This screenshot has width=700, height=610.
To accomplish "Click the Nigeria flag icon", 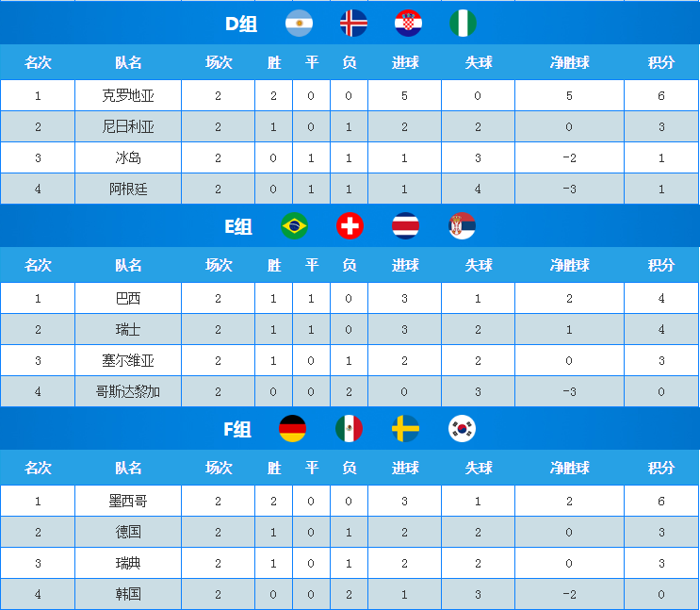I will tap(463, 24).
